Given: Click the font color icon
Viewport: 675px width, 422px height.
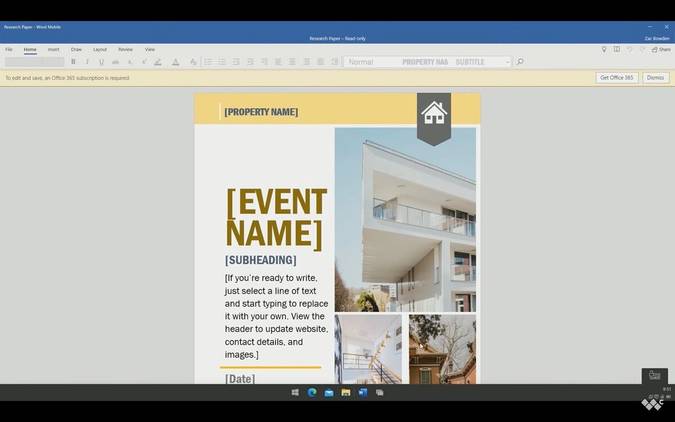Looking at the screenshot, I should (175, 62).
